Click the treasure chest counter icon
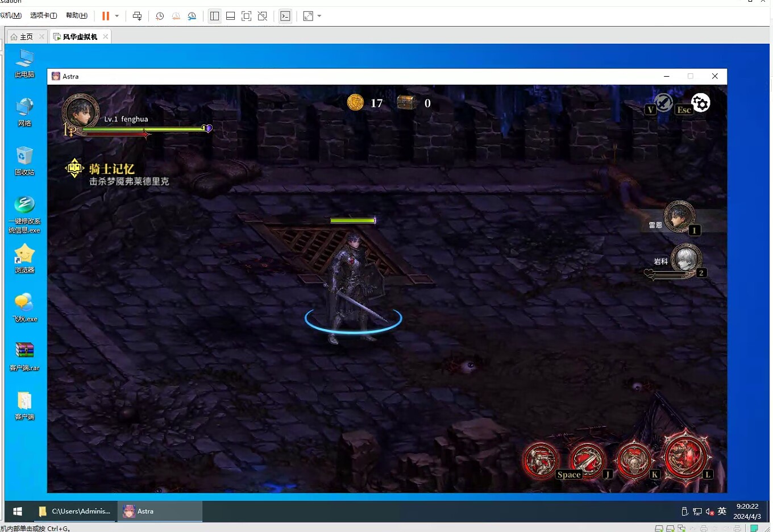This screenshot has width=773, height=532. [406, 102]
